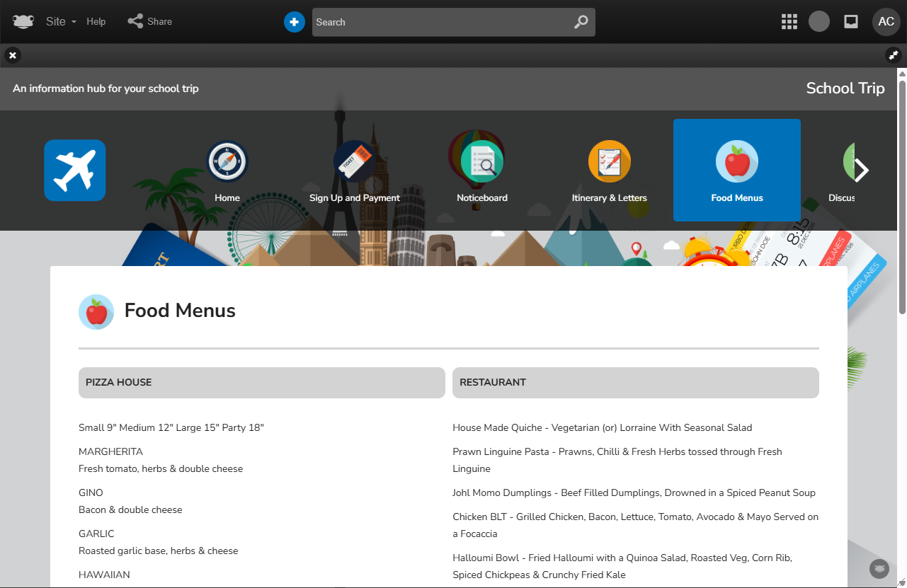Open the apps grid launcher
The height and width of the screenshot is (588, 907).
pos(789,22)
